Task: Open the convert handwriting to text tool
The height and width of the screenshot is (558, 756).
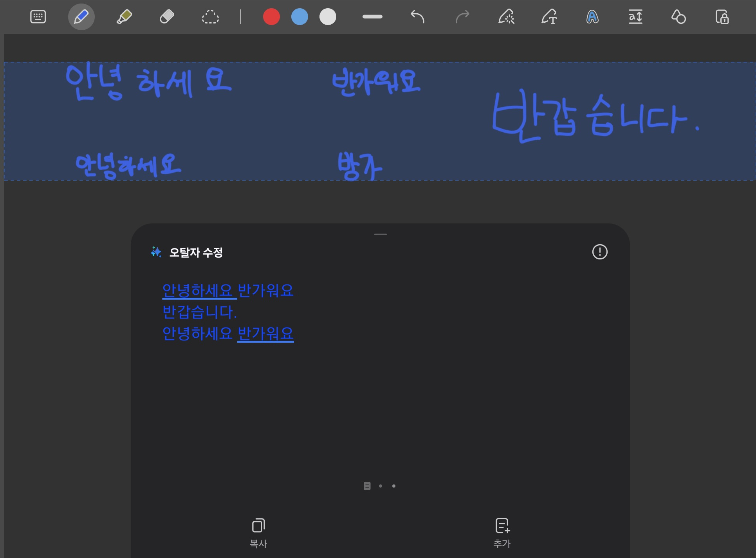Action: click(x=549, y=17)
